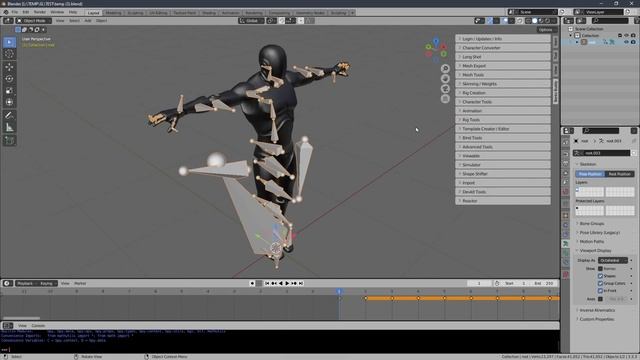Open the Display As Octahedral dropdown
Viewport: 640px width, 360px height.
click(x=613, y=260)
